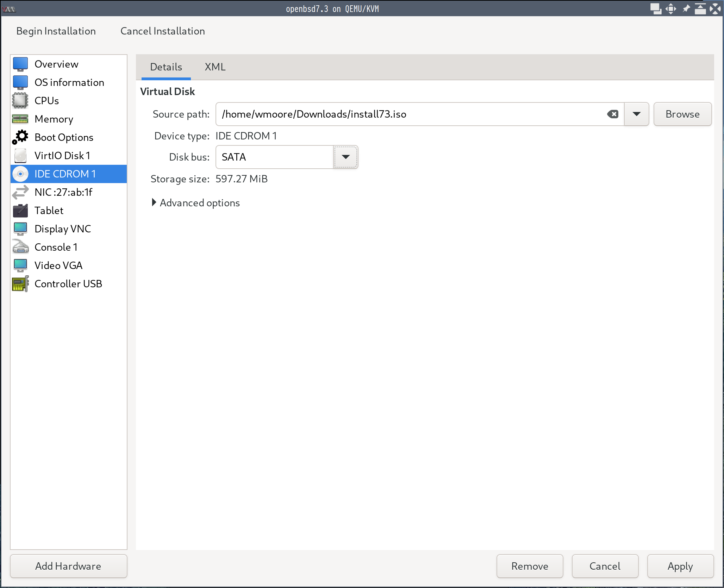Switch to the Details tab
Image resolution: width=724 pixels, height=588 pixels.
pyautogui.click(x=166, y=67)
